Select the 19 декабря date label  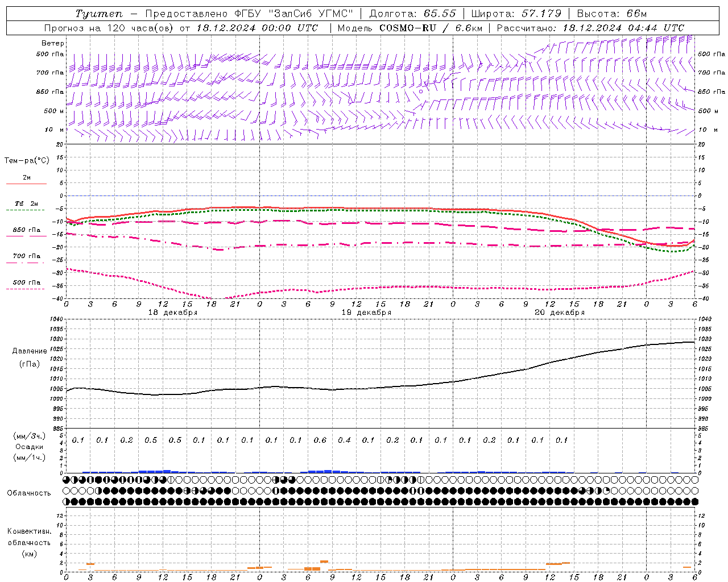(366, 313)
